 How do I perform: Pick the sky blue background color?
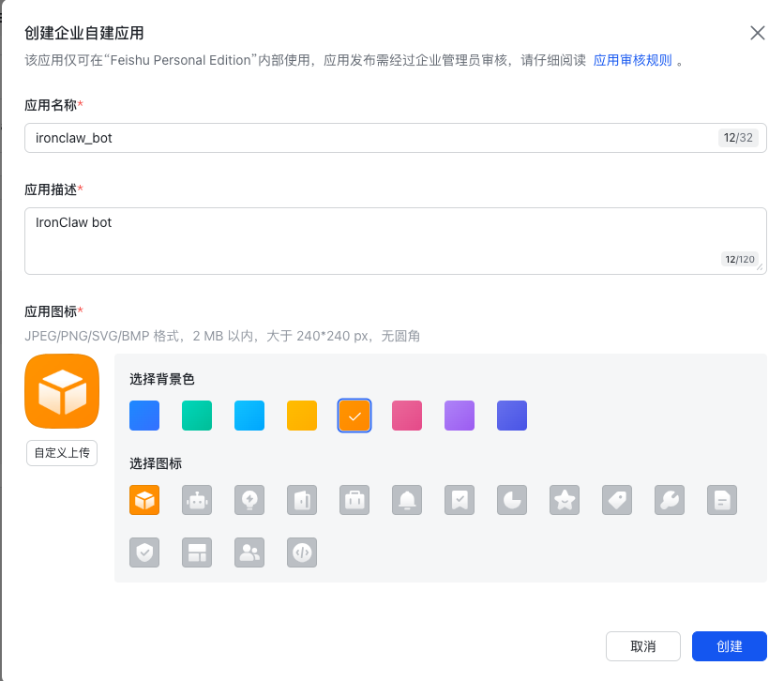click(x=249, y=415)
